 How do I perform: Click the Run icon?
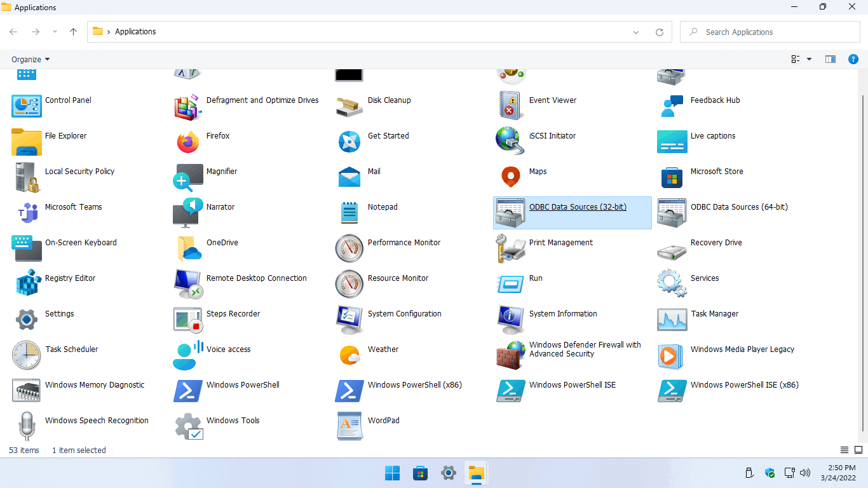click(x=511, y=284)
